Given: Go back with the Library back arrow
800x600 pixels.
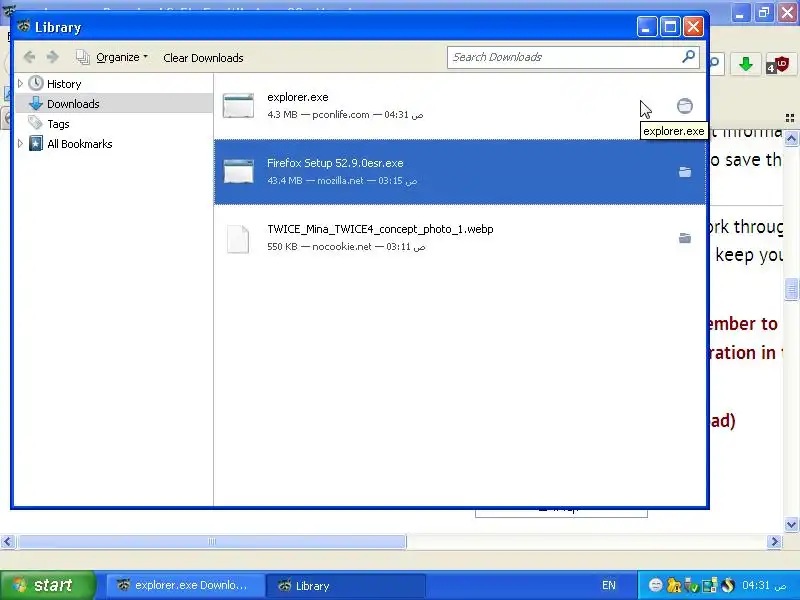Looking at the screenshot, I should click(30, 57).
